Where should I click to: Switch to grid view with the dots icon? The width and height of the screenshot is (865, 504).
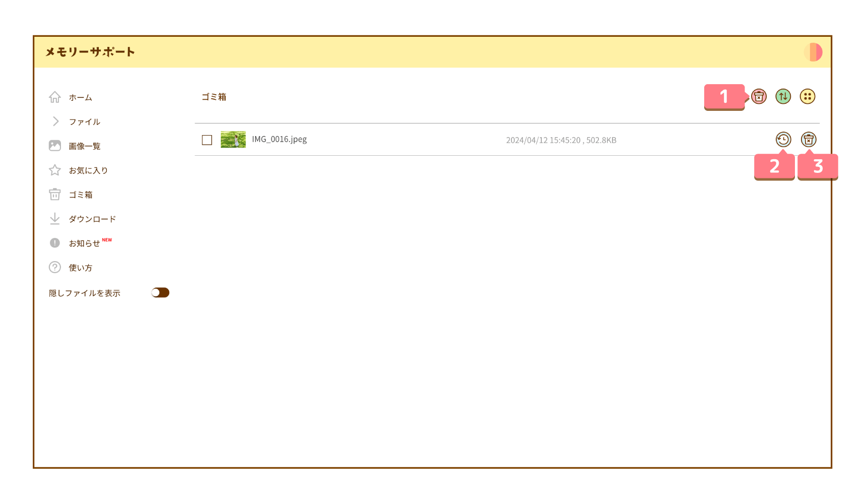coord(808,96)
